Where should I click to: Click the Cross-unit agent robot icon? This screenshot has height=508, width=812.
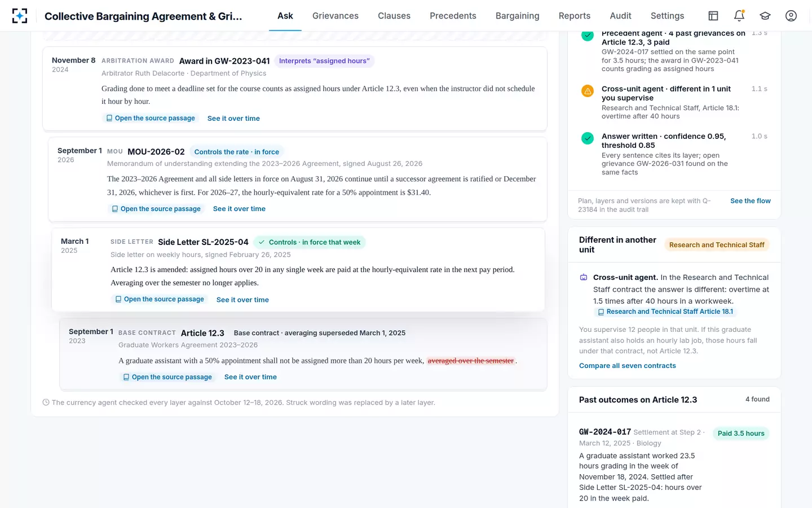[x=584, y=277]
